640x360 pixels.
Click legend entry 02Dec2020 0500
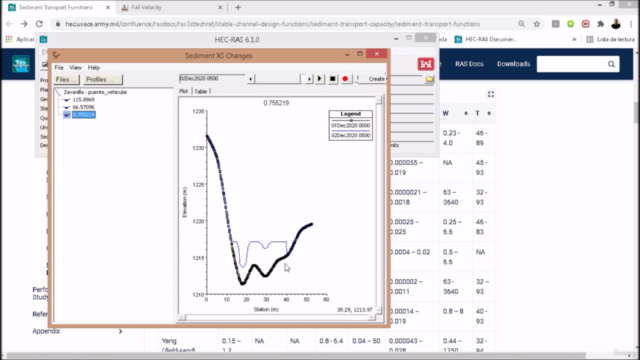[x=351, y=135]
